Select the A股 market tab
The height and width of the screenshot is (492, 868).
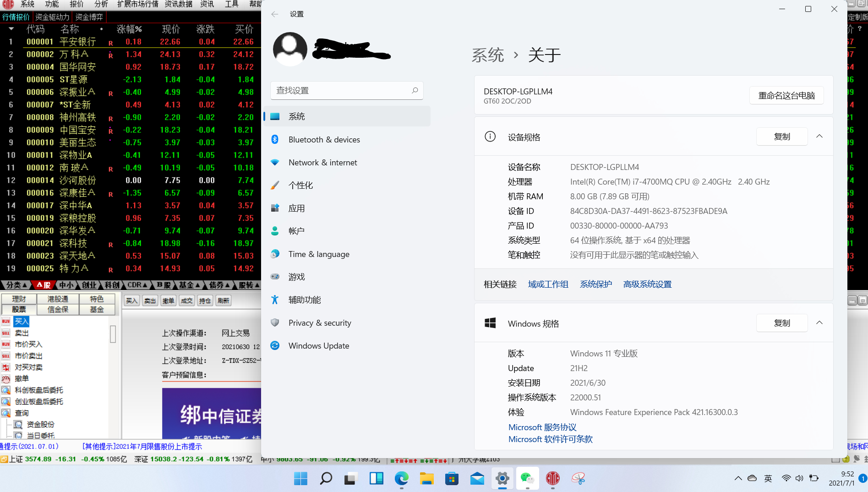pyautogui.click(x=44, y=285)
